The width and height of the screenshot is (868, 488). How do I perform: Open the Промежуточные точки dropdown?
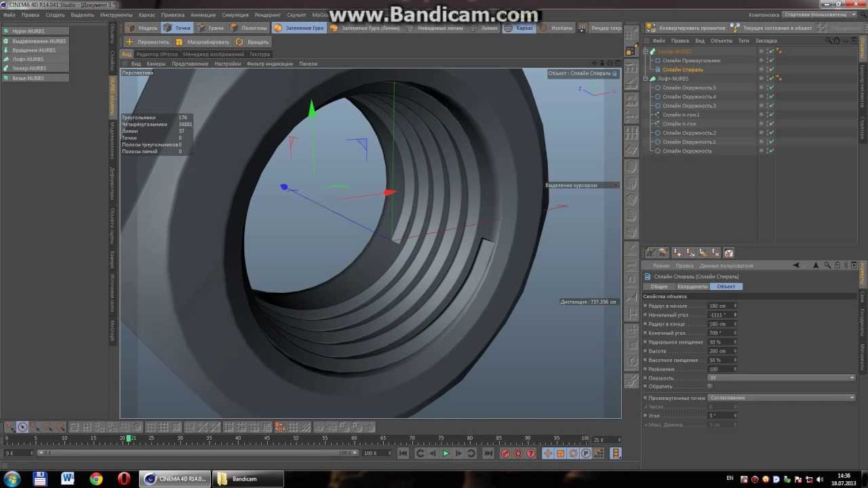pos(782,398)
